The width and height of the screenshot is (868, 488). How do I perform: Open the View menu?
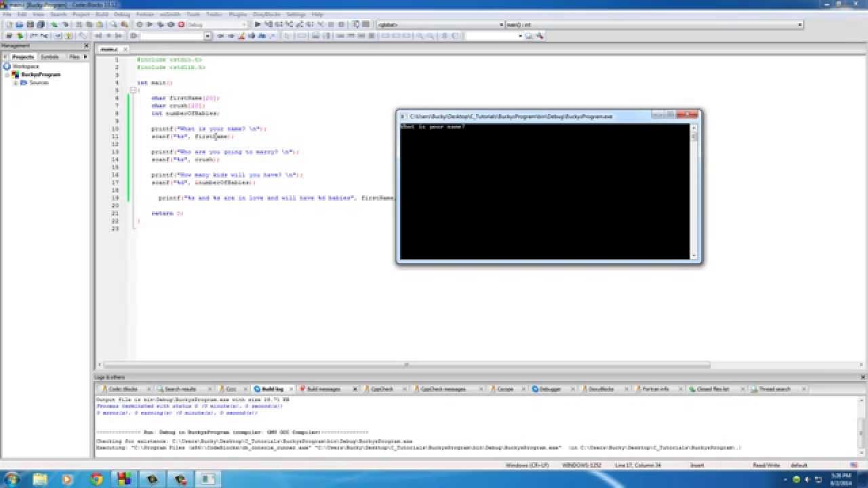39,14
